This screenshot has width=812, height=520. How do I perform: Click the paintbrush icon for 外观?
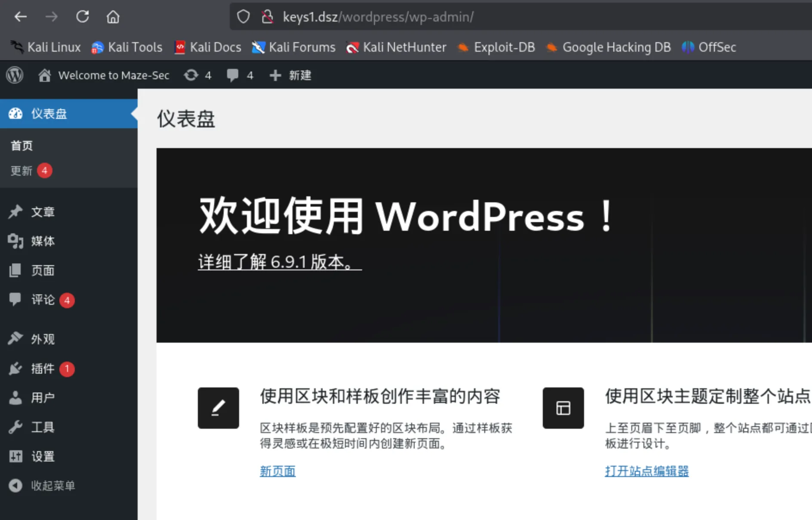point(15,339)
